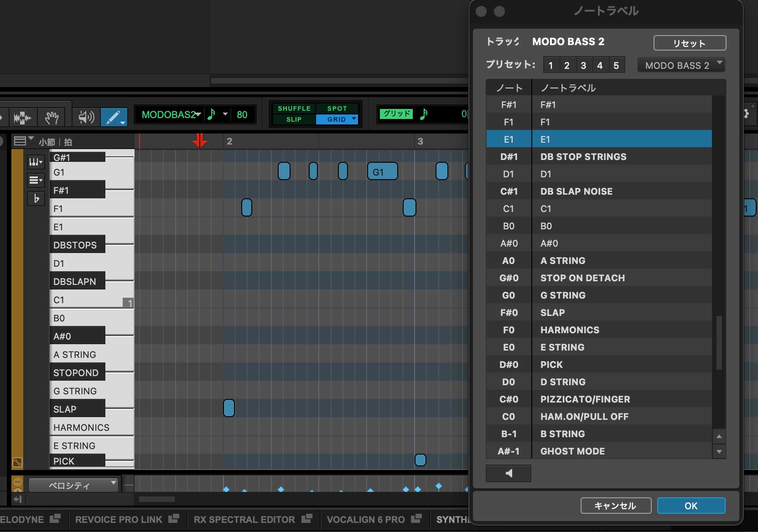Enable SLIP edit mode
This screenshot has height=532, width=758.
(x=294, y=119)
